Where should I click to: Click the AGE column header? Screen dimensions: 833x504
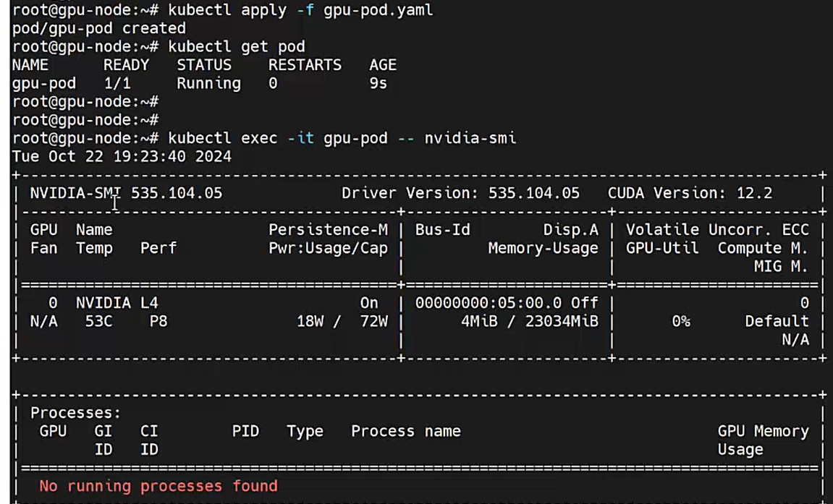pos(383,65)
